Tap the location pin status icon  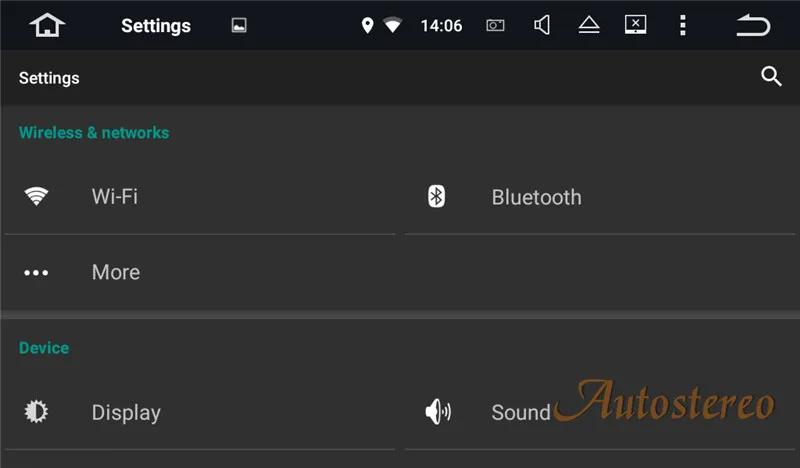coord(367,25)
